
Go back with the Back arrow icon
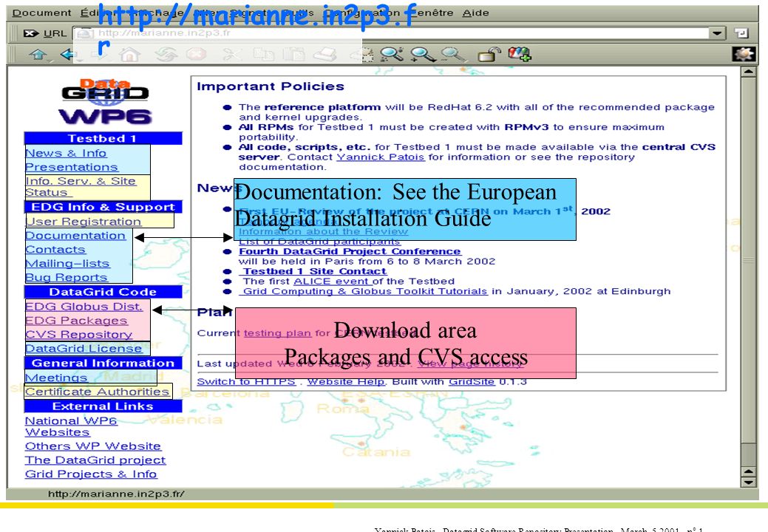coord(67,55)
